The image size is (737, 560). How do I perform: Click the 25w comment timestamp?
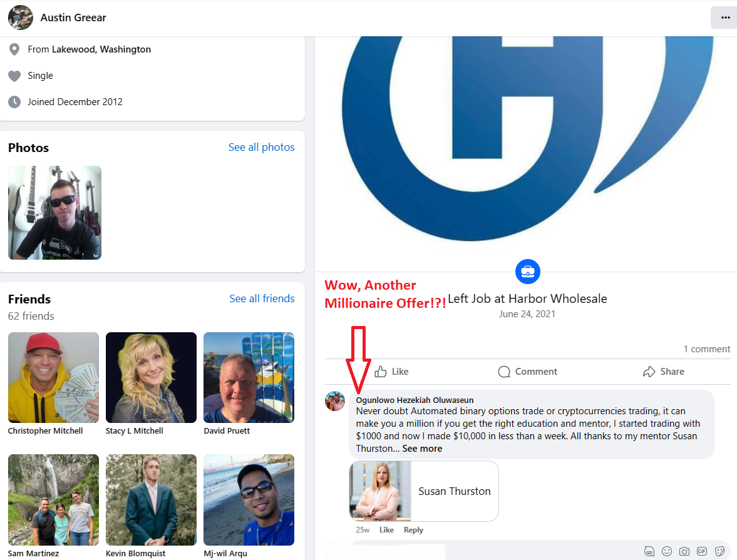click(363, 530)
